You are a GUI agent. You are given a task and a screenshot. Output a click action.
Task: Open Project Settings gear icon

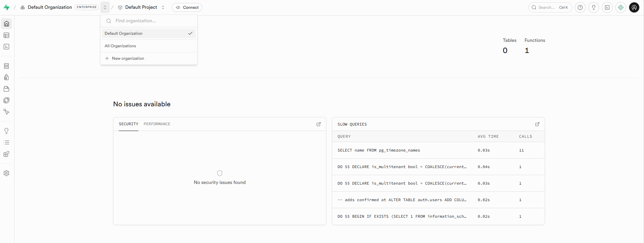pyautogui.click(x=6, y=173)
